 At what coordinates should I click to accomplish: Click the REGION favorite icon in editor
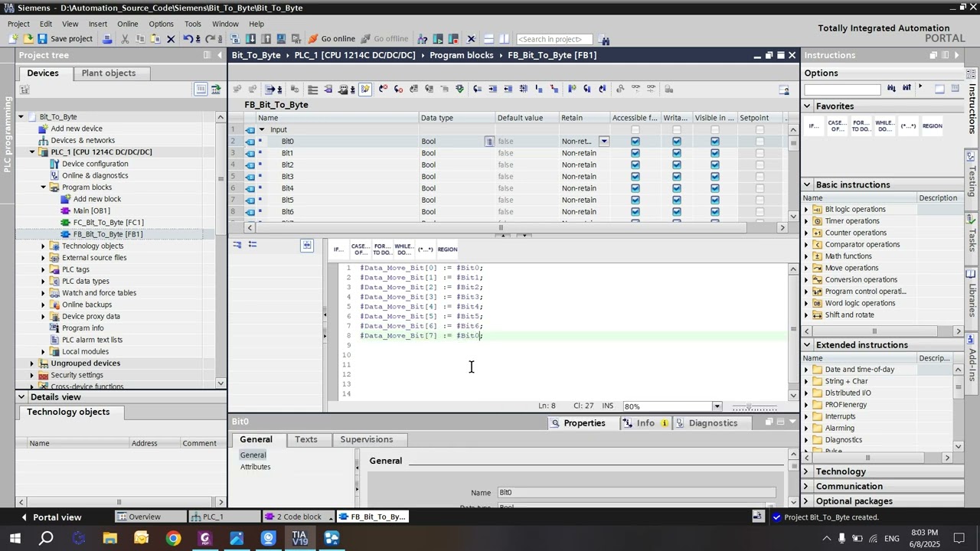447,249
